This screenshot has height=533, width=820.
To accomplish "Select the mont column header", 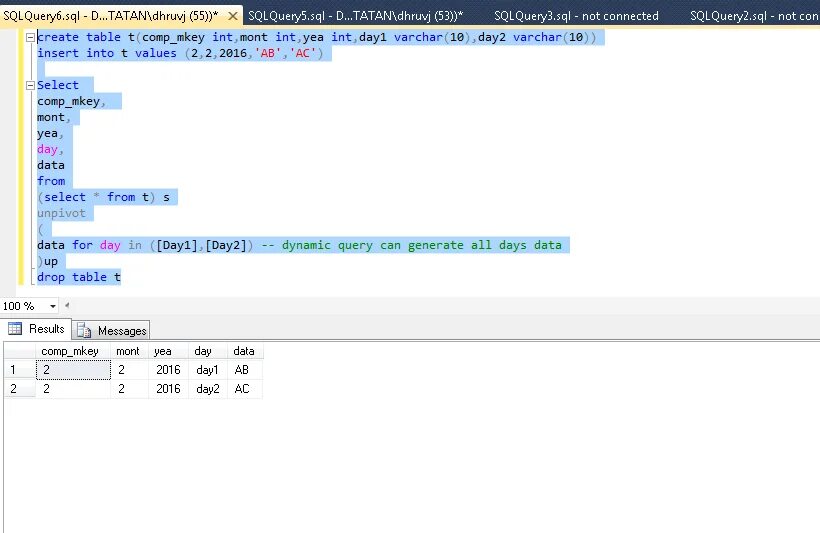I will 129,351.
